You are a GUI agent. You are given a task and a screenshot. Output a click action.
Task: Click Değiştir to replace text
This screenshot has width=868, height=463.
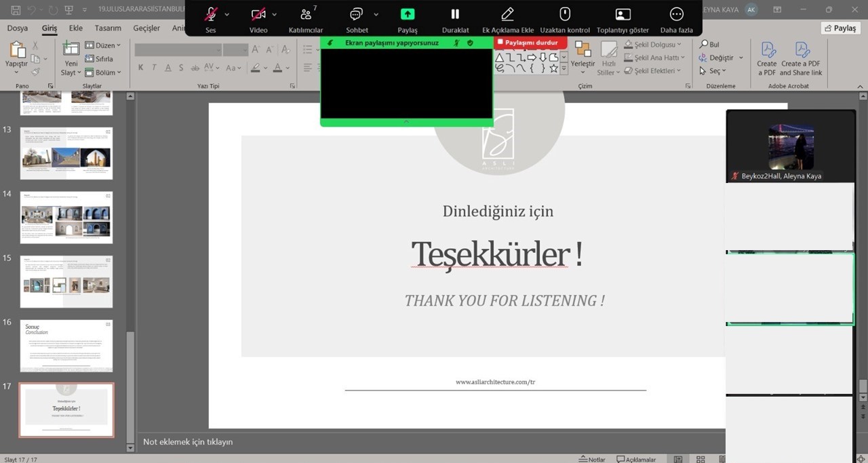722,58
